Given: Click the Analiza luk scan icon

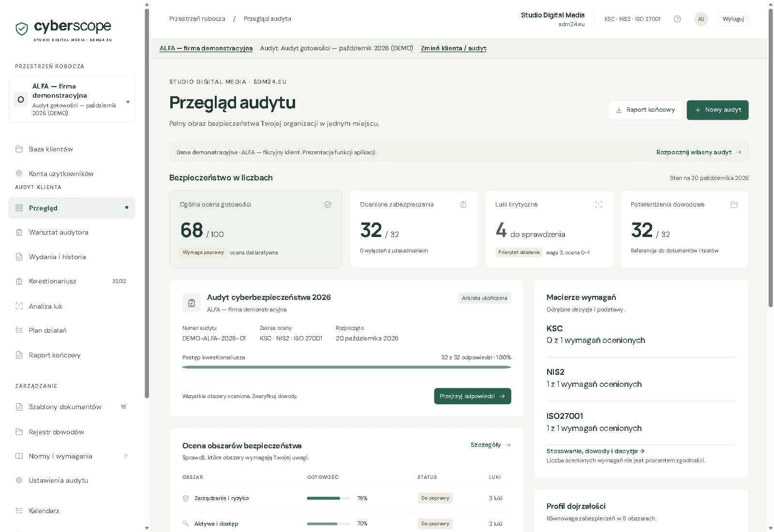Looking at the screenshot, I should 19,306.
